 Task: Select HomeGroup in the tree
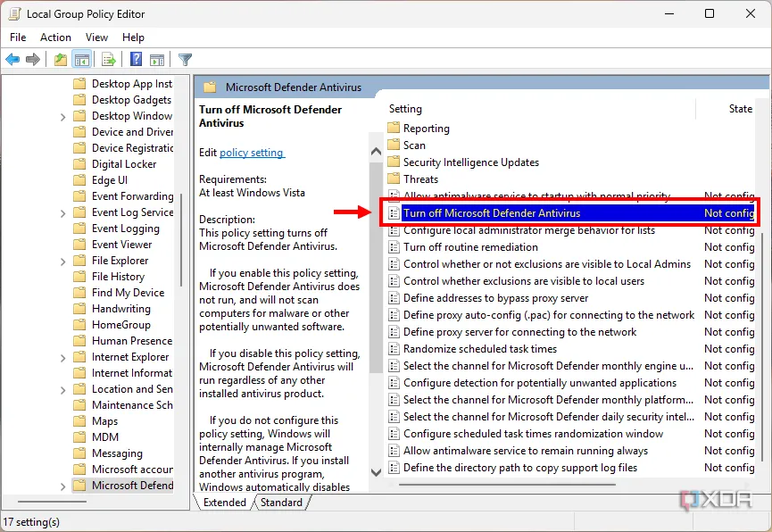click(121, 325)
